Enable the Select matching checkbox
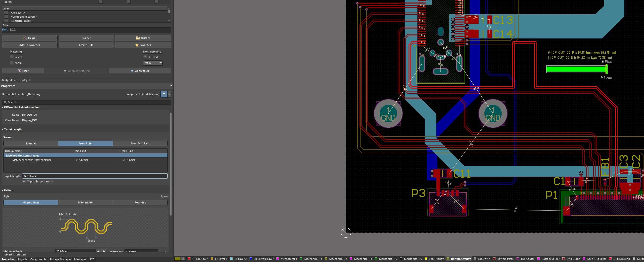644x262 pixels. point(12,57)
